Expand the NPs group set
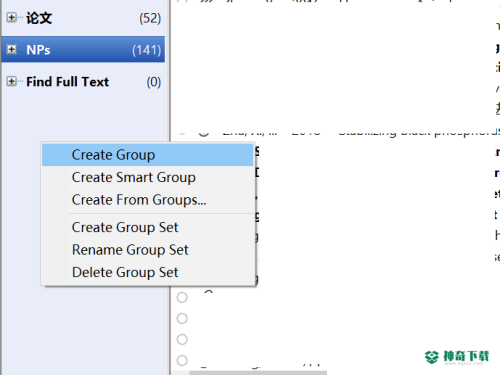Image resolution: width=500 pixels, height=375 pixels. (12, 49)
